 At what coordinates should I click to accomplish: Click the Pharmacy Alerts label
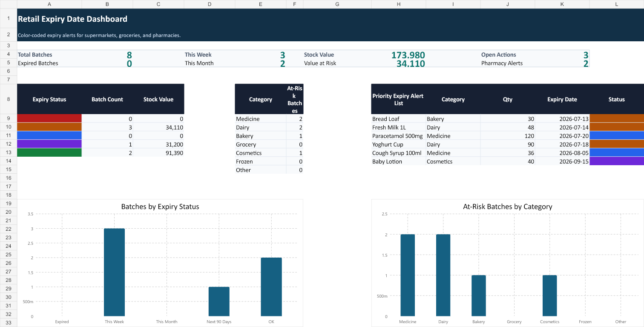pos(502,63)
